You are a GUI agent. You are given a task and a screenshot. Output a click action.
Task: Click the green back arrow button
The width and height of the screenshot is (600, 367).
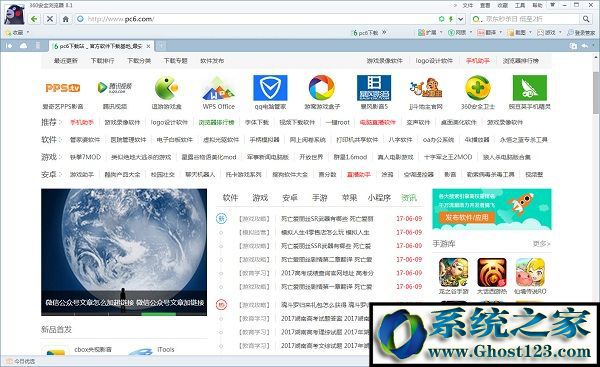click(34, 19)
